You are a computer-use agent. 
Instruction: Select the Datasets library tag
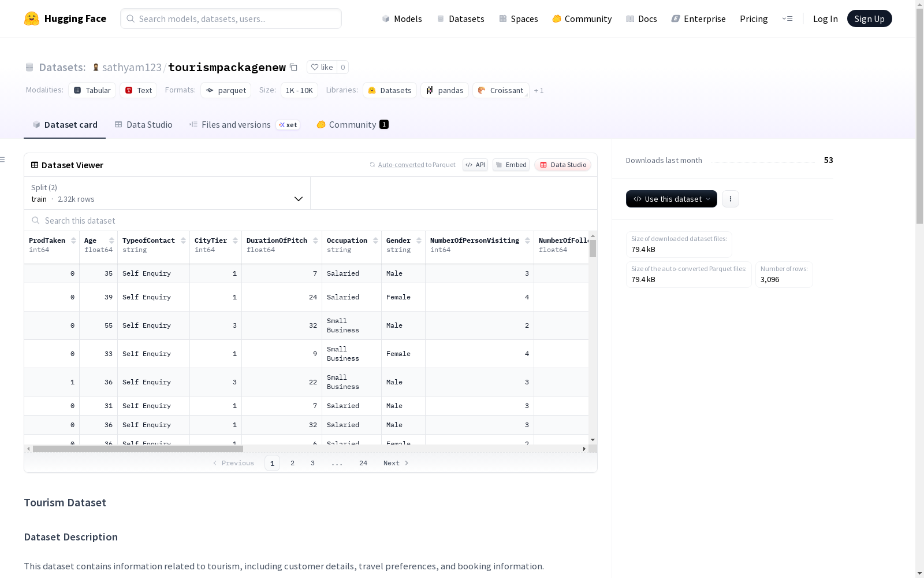pyautogui.click(x=390, y=90)
